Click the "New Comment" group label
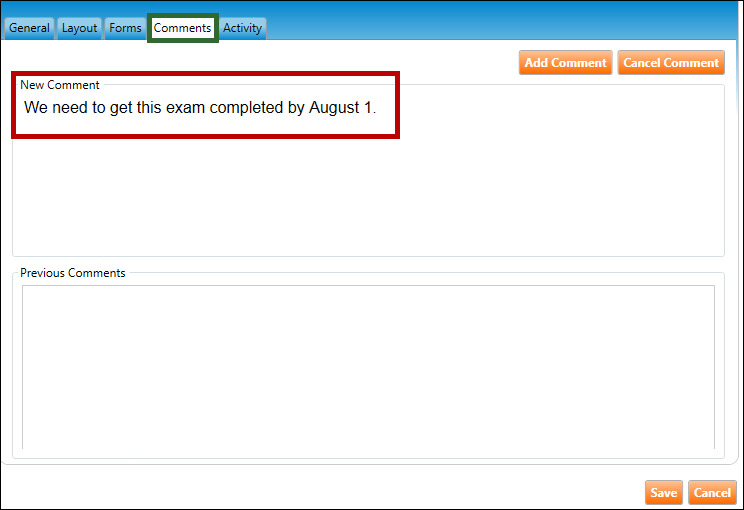 tap(60, 85)
